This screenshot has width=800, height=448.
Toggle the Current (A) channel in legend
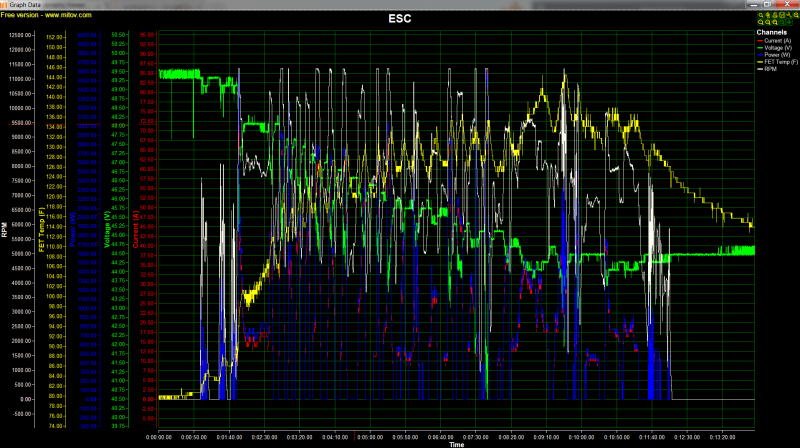(776, 40)
